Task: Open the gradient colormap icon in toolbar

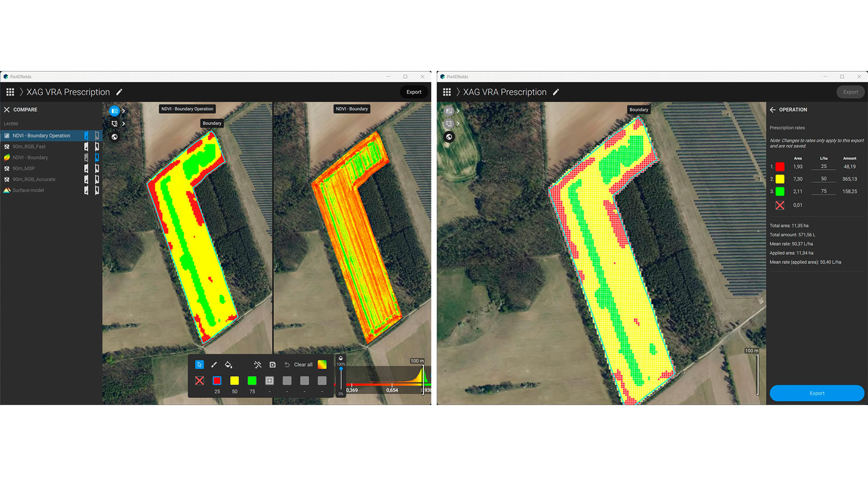Action: pos(322,364)
